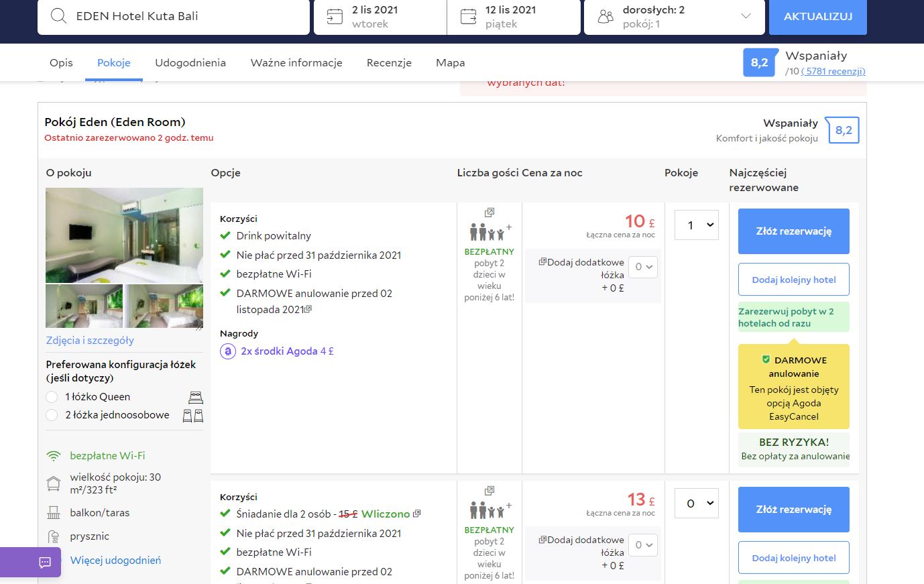Click Złóż rezerwację for 10 £ room
The image size is (924, 584).
(x=794, y=231)
